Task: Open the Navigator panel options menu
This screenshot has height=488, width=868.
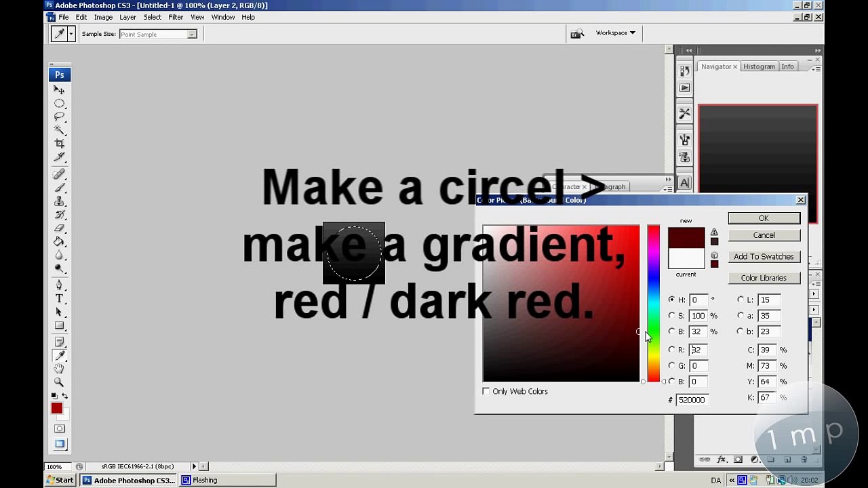Action: coord(816,68)
